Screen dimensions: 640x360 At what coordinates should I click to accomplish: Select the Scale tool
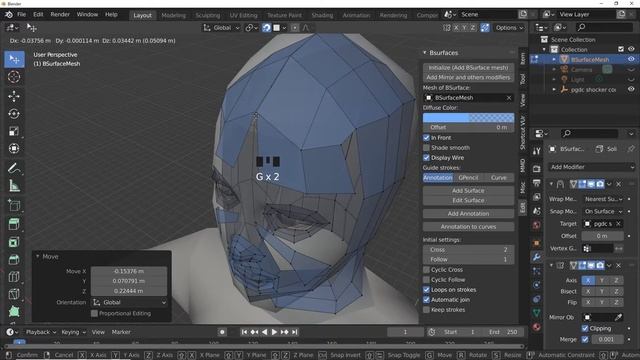point(14,131)
